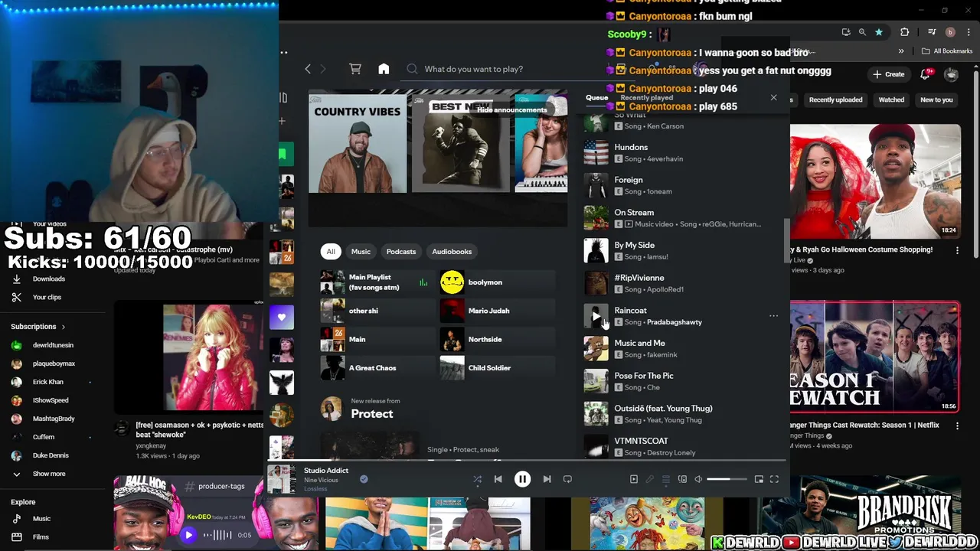This screenshot has width=980, height=551.
Task: Open the boolymon playlist tile
Action: (497, 282)
